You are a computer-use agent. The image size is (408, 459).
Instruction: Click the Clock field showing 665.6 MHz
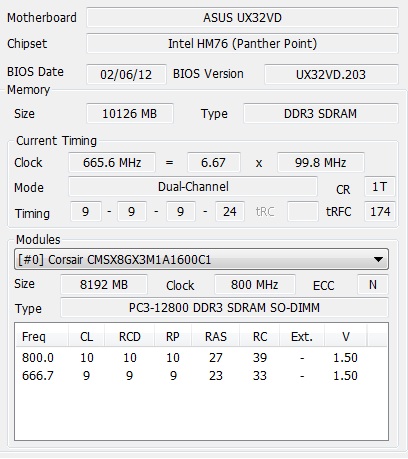(x=112, y=163)
